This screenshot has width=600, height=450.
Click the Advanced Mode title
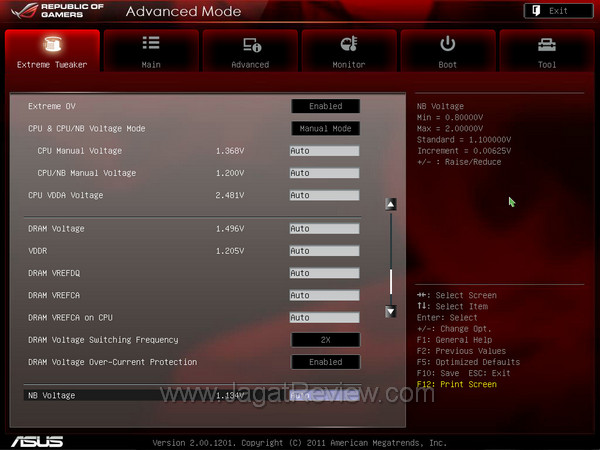tap(183, 11)
